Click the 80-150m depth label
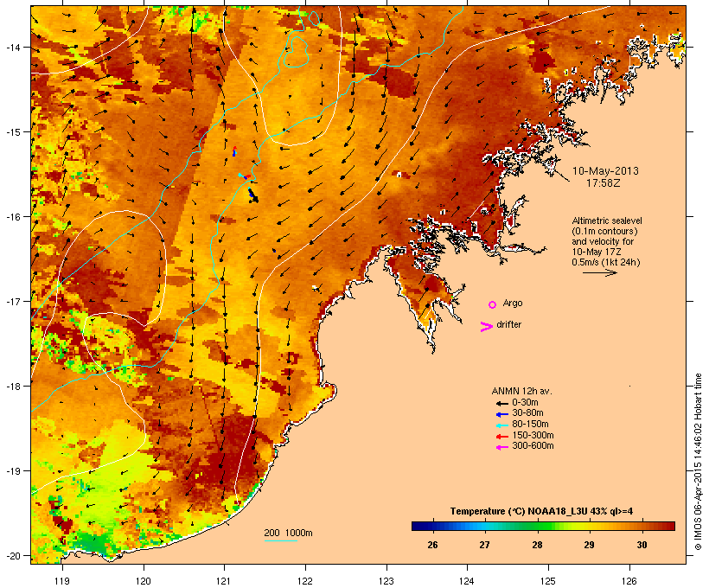Image resolution: width=709 pixels, height=588 pixels. 530,425
